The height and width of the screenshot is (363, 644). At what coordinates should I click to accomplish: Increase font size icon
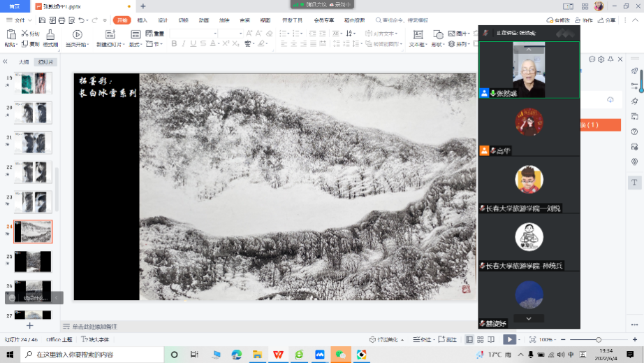249,34
